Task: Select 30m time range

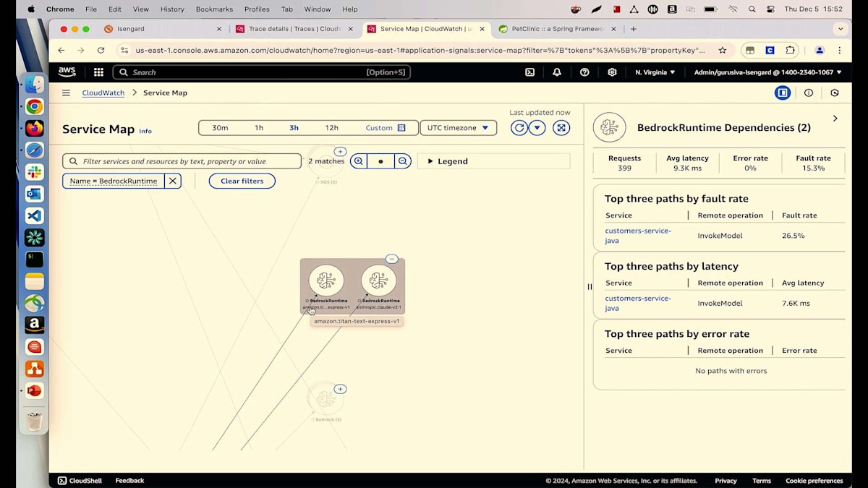Action: click(x=220, y=128)
